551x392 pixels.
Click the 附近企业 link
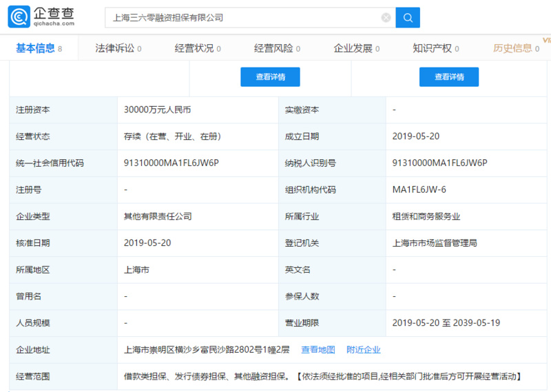(364, 350)
